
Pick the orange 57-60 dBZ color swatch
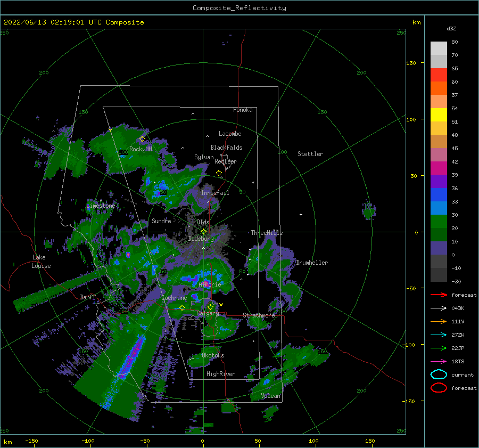[x=439, y=88]
